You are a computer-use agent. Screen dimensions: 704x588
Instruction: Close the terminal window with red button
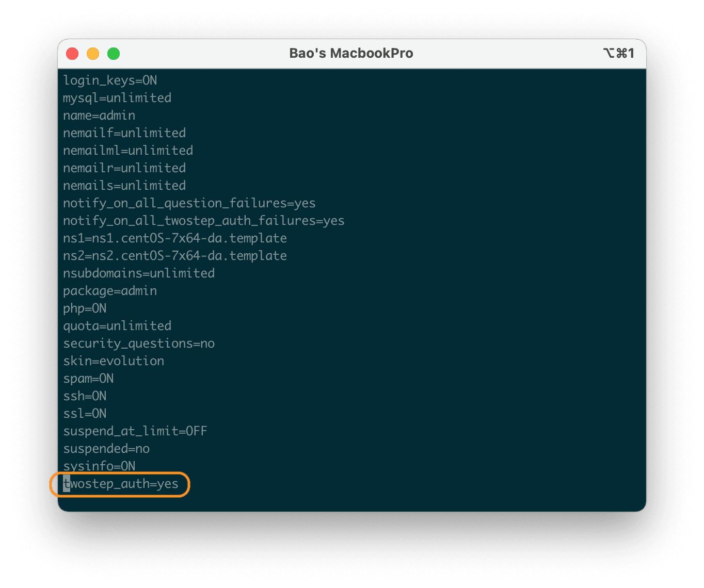pos(72,54)
